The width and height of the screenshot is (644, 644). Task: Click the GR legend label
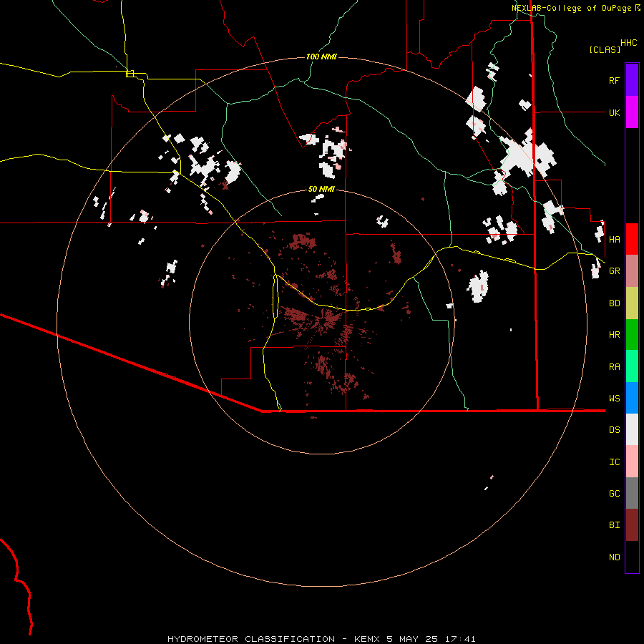click(x=614, y=271)
